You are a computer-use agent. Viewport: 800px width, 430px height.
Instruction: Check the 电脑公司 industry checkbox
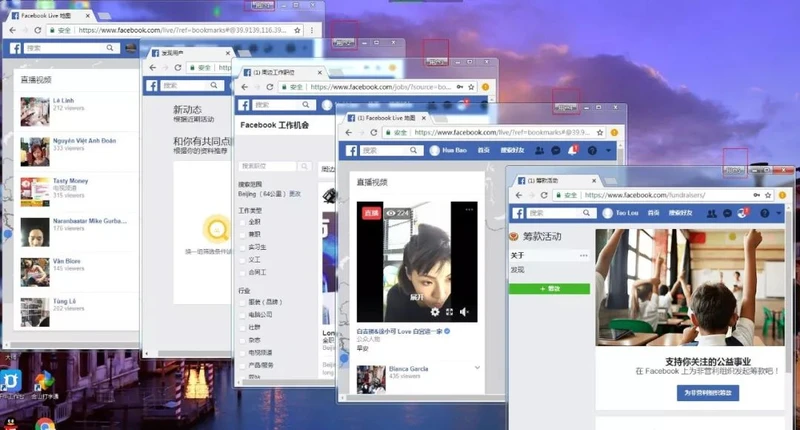click(243, 315)
